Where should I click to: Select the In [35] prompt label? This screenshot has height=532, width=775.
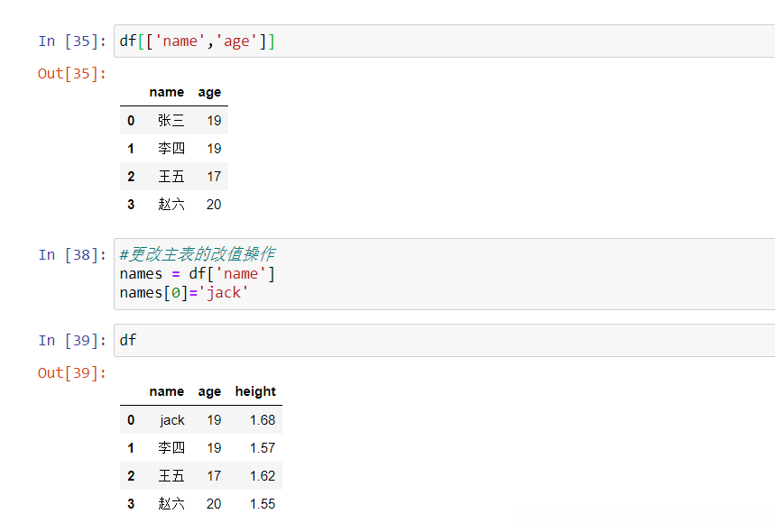[72, 41]
